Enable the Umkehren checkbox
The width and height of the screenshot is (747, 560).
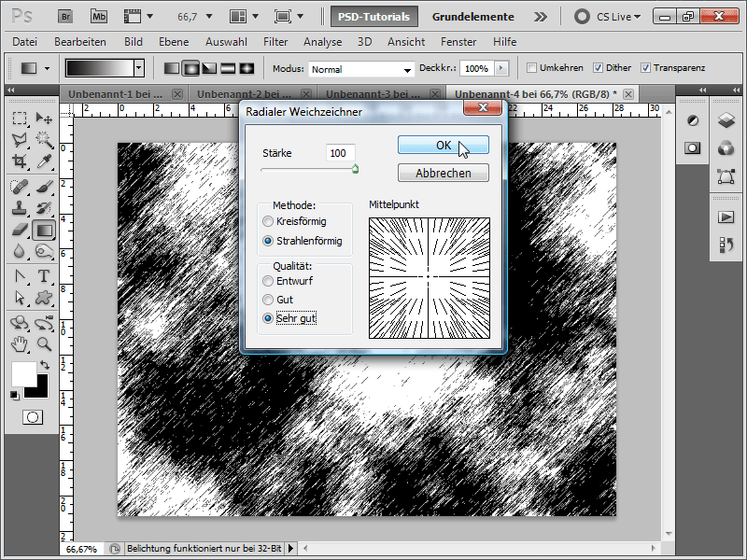coord(531,68)
